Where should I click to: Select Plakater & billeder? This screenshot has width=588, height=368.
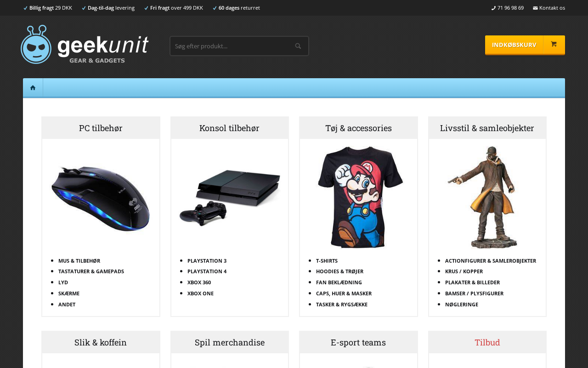(x=472, y=282)
